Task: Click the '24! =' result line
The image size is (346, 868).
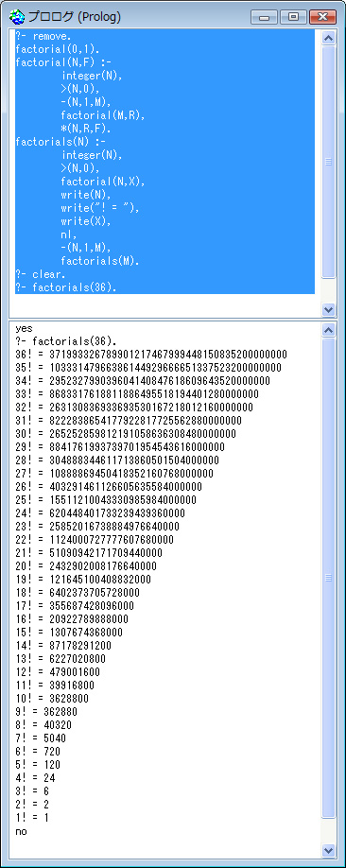Action: pyautogui.click(x=101, y=513)
